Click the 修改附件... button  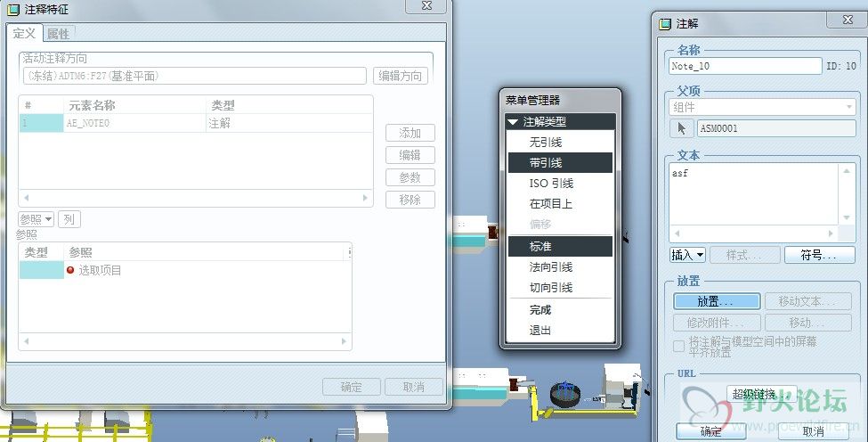[717, 323]
